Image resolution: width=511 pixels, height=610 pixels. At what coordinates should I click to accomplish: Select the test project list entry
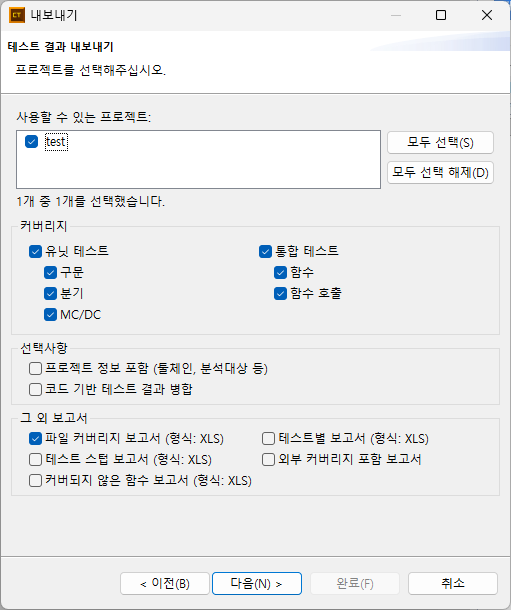coord(56,142)
